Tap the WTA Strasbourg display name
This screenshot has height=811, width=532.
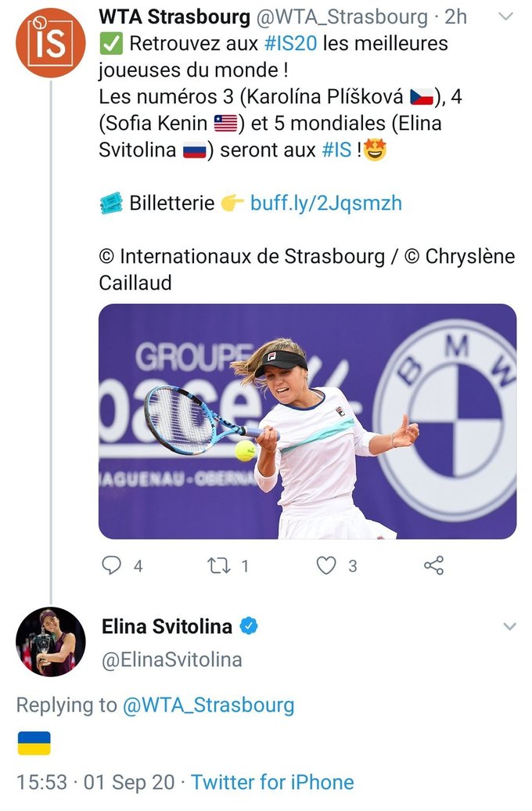point(174,16)
